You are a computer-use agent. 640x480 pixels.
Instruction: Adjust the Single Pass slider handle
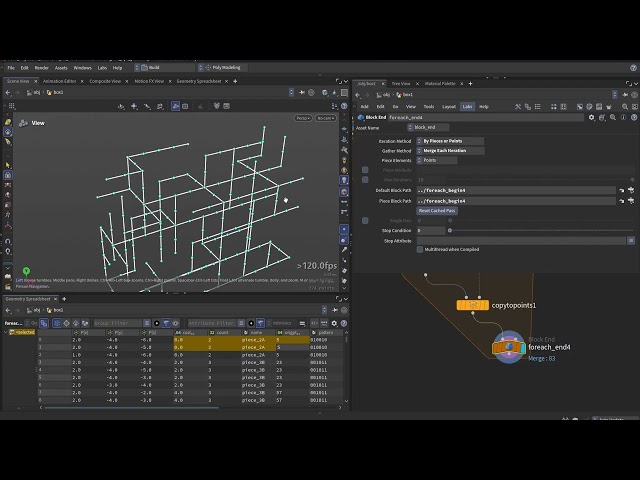pos(450,220)
